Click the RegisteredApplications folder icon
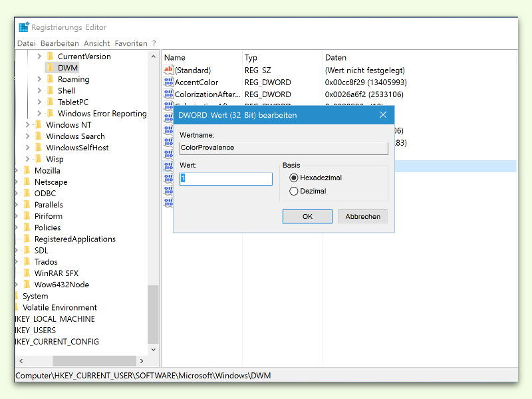 pos(27,239)
